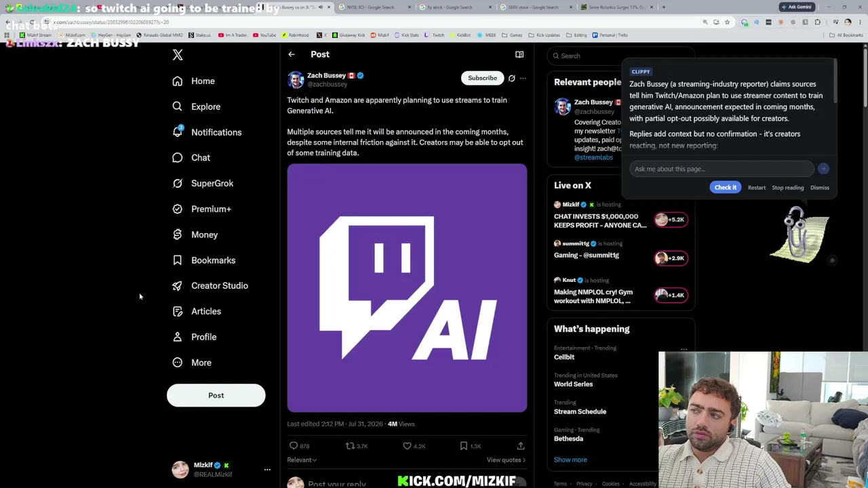Image resolution: width=868 pixels, height=488 pixels.
Task: Click Zach Bussey's post avatar
Action: point(296,80)
